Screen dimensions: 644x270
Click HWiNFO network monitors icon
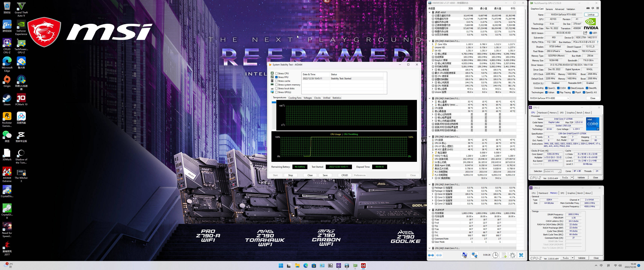(x=475, y=255)
